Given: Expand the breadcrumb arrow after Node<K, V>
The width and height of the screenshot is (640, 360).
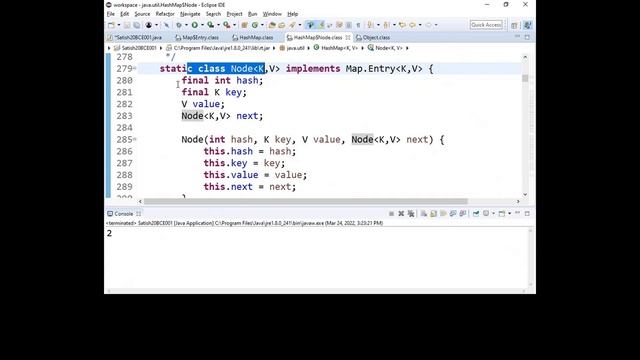Looking at the screenshot, I should click(x=407, y=48).
